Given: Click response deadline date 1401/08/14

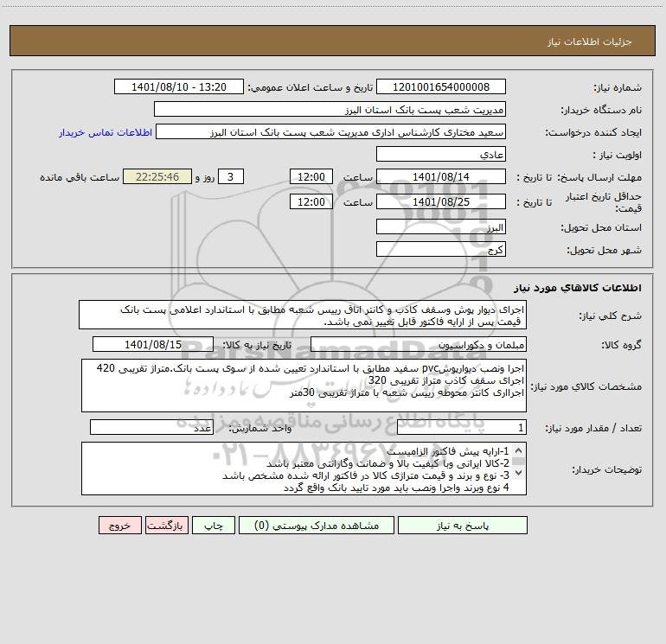Looking at the screenshot, I should [441, 176].
